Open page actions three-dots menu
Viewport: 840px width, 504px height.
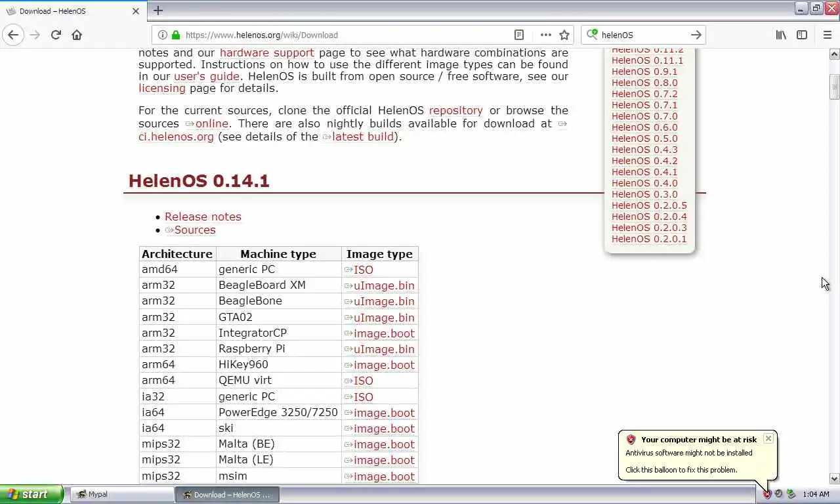545,35
